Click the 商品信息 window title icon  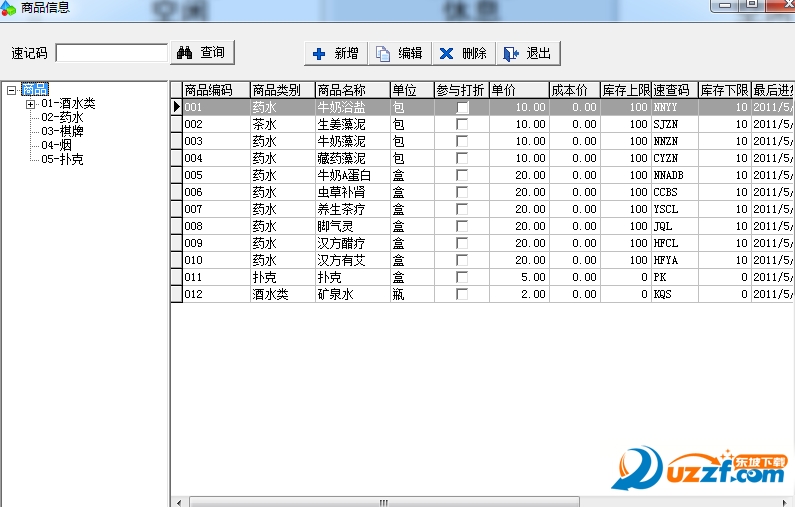tap(8, 8)
